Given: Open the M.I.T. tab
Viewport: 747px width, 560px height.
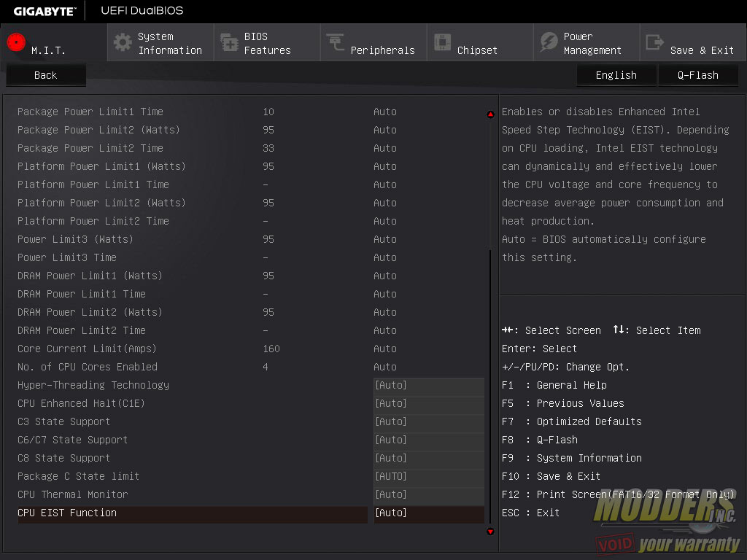Looking at the screenshot, I should [54, 43].
